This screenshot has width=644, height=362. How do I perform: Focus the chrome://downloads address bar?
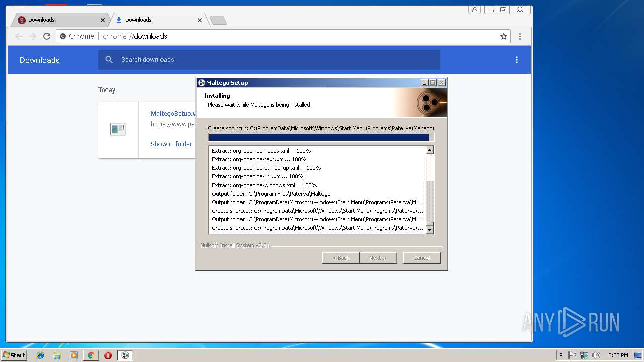click(283, 36)
